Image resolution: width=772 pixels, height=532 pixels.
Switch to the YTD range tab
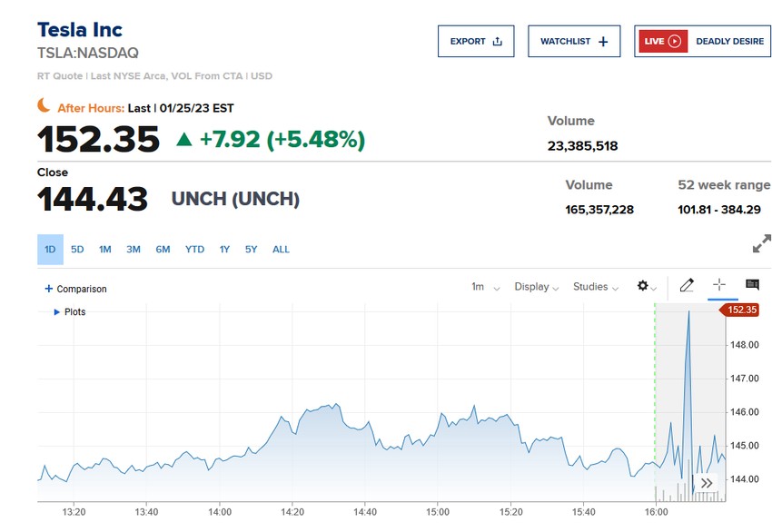click(x=194, y=249)
